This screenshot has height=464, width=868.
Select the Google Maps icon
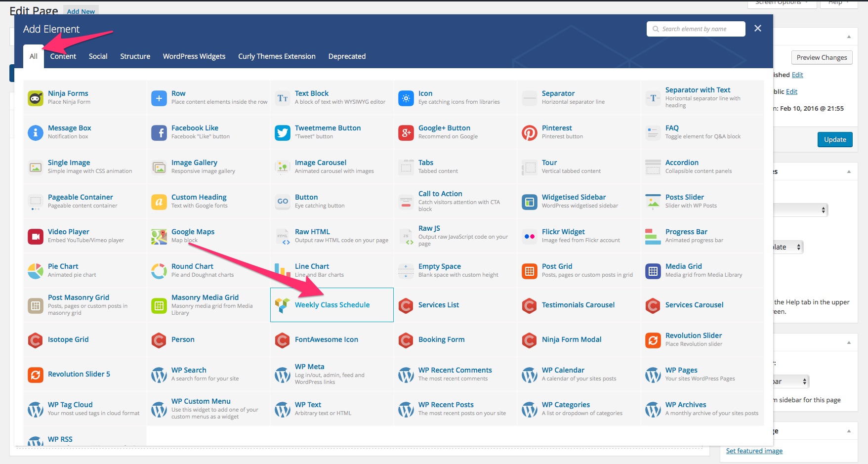pyautogui.click(x=159, y=237)
